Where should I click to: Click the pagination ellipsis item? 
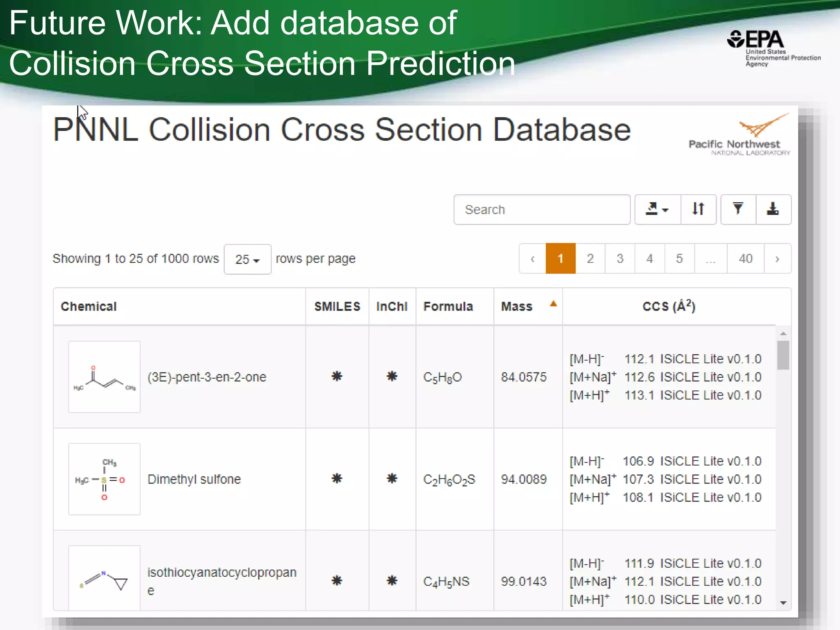711,258
